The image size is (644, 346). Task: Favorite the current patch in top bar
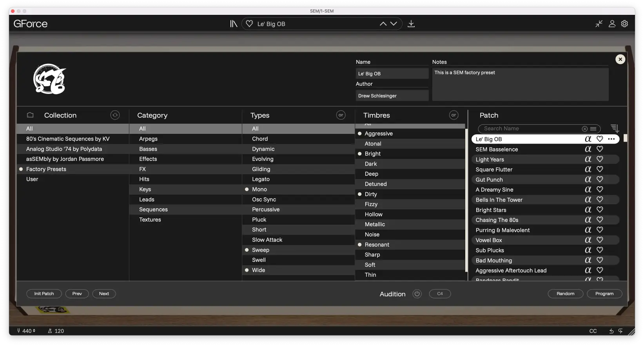[x=249, y=24]
